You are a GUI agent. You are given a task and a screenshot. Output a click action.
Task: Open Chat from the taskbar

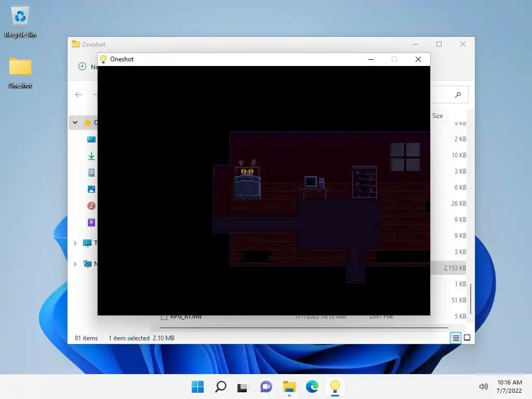(x=266, y=387)
